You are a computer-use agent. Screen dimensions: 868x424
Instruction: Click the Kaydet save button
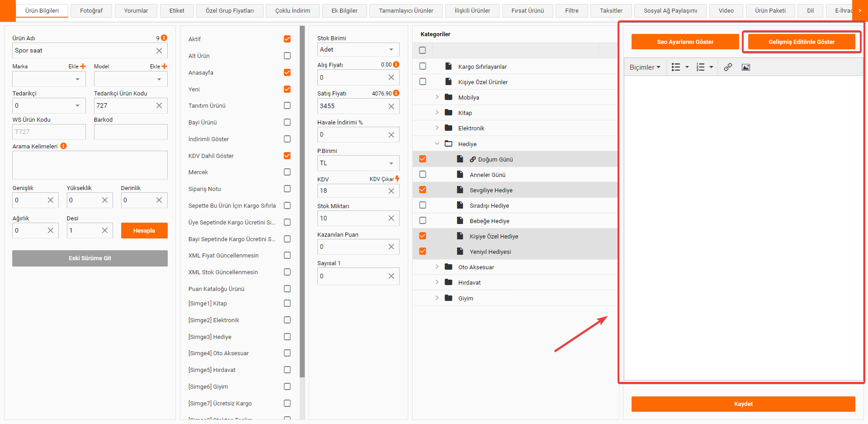(743, 404)
